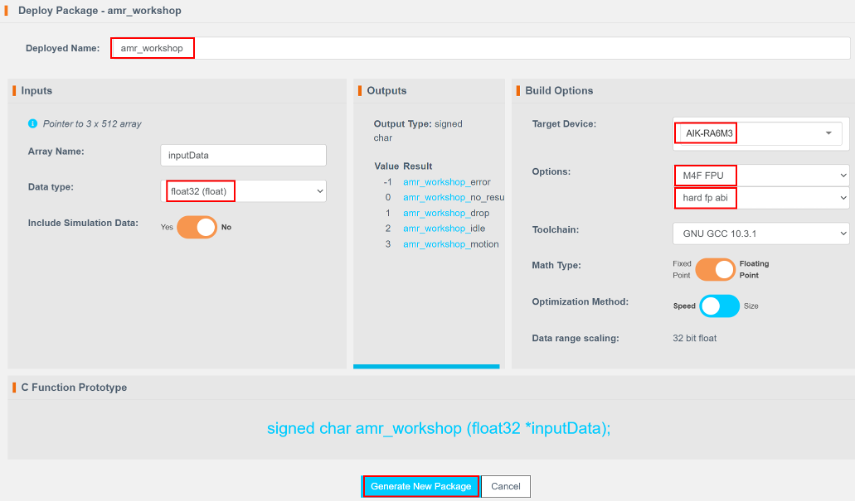Expand the Toolchain GNU GCC dropdown

click(760, 234)
